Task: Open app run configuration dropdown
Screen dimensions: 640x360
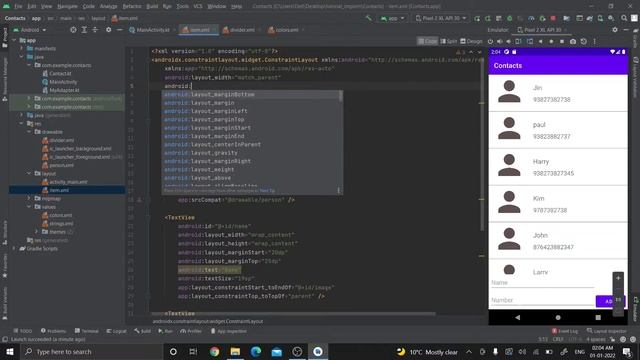Action: click(x=393, y=18)
